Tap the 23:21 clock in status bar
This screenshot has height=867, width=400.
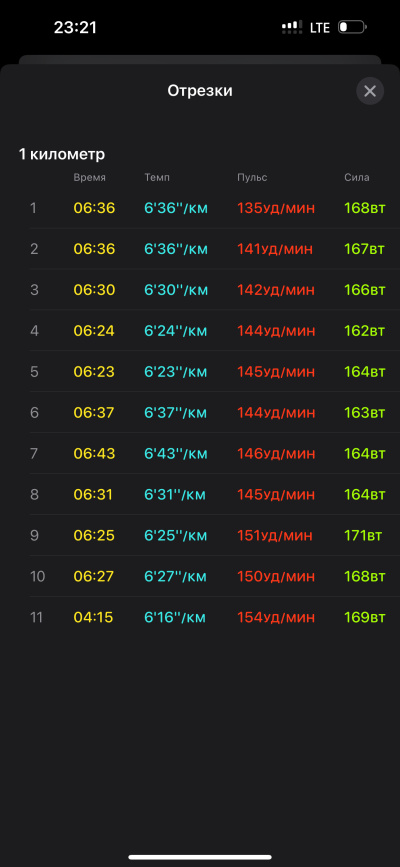[x=75, y=28]
